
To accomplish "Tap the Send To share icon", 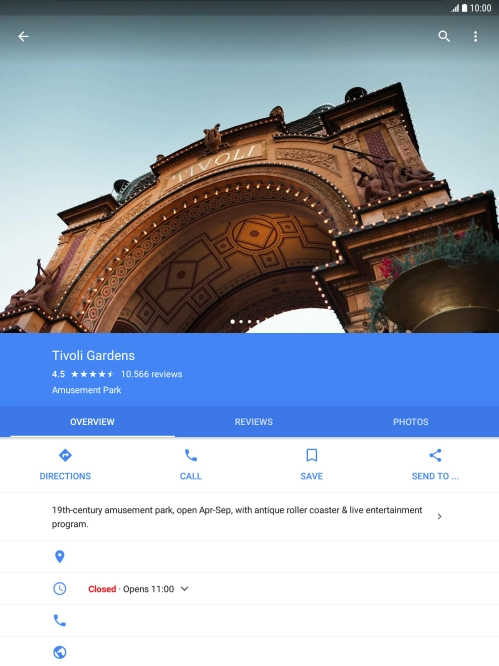I will [435, 455].
